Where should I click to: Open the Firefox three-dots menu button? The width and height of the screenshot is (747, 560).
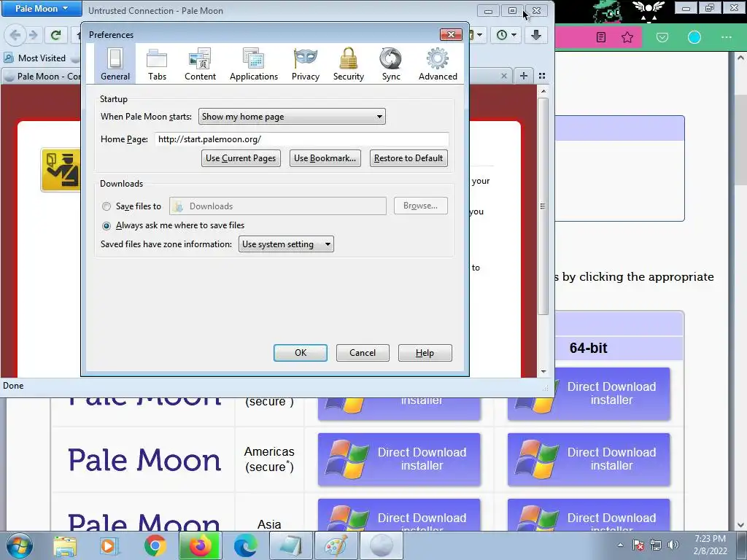click(x=726, y=37)
